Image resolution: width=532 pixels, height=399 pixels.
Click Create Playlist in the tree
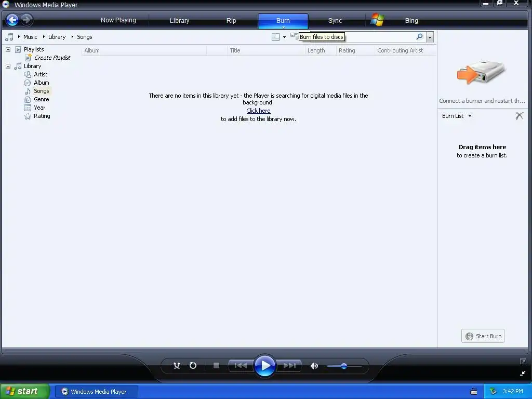52,58
